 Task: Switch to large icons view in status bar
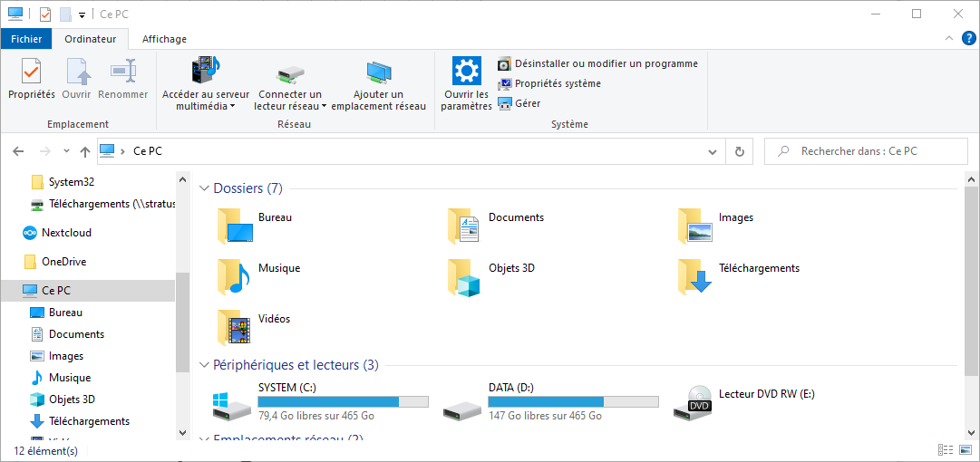click(965, 450)
